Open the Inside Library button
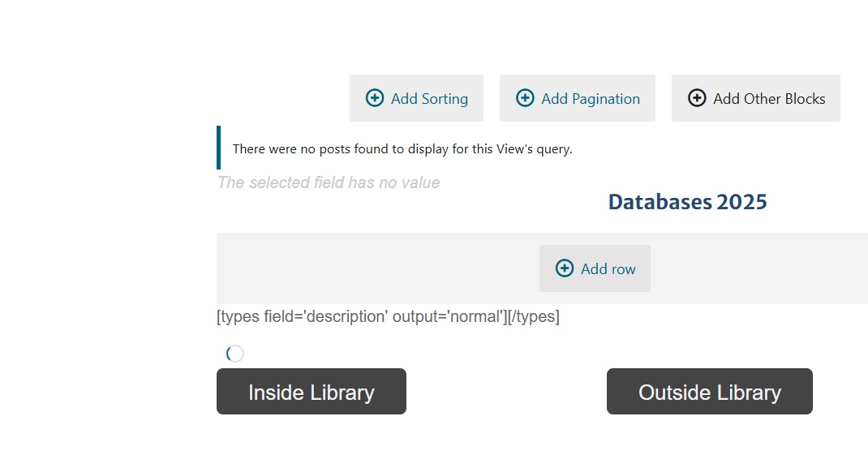 (x=312, y=392)
